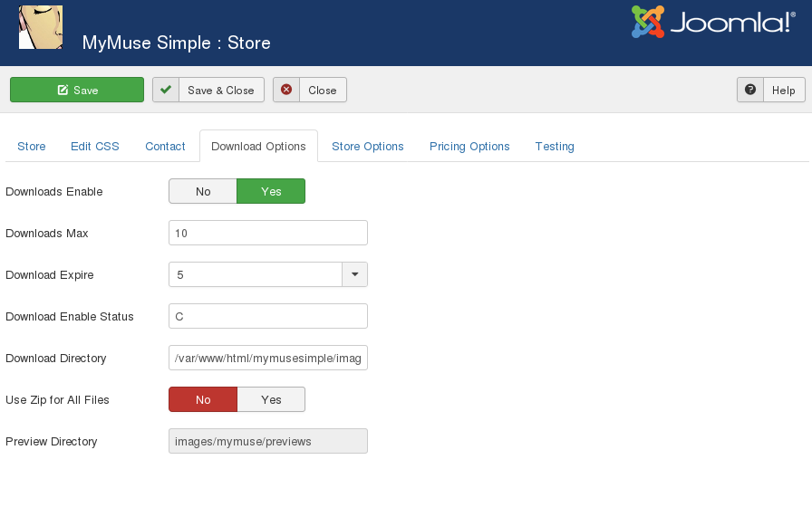The width and height of the screenshot is (812, 517).
Task: Click the Joomla! logo
Action: pos(712,23)
